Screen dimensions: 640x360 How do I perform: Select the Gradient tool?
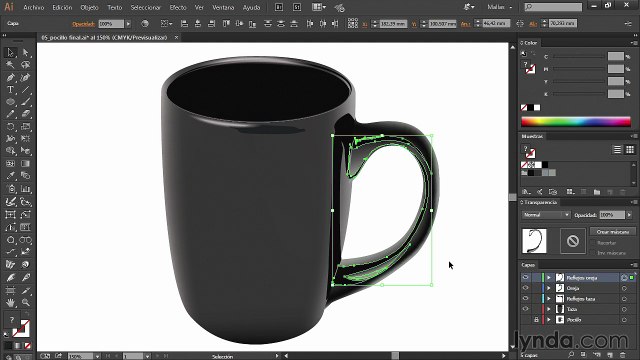[x=25, y=164]
